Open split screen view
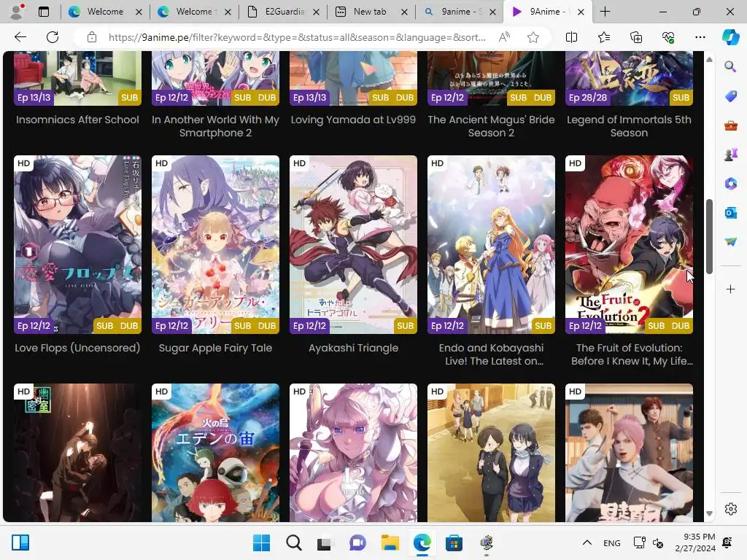 coord(571,37)
